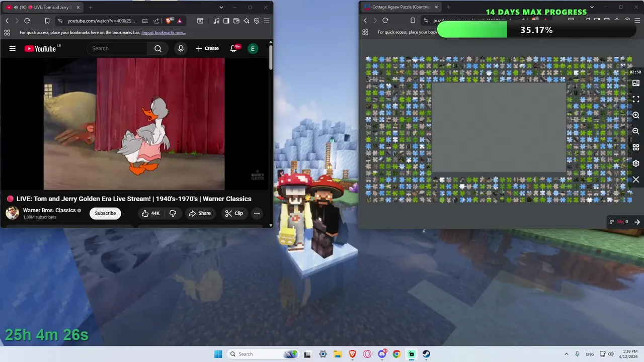This screenshot has width=644, height=362.
Task: Close the Tom and Jerry tab
Action: [78, 8]
